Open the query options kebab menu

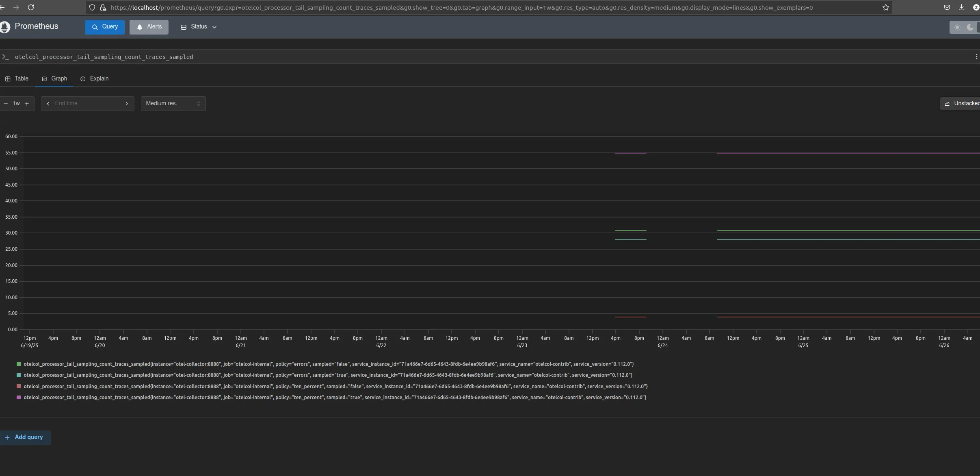click(x=976, y=57)
